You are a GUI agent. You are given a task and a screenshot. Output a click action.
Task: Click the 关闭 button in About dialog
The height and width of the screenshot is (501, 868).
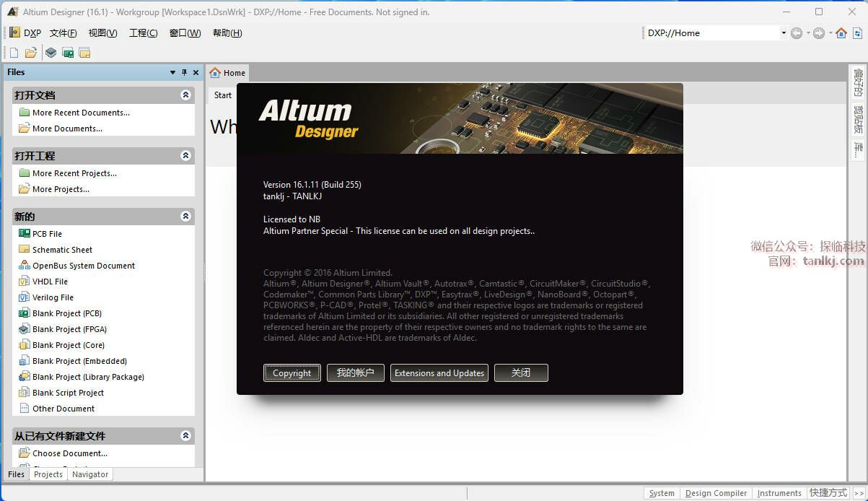click(521, 373)
